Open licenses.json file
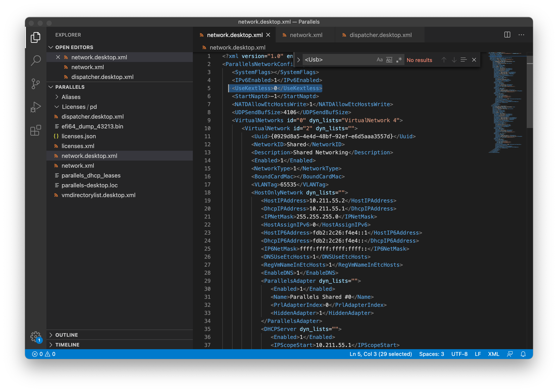The image size is (558, 392). [119, 136]
